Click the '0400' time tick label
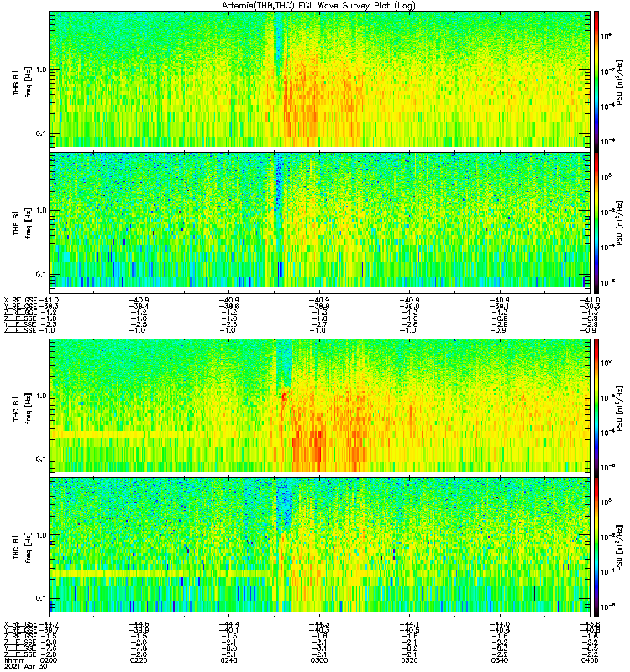 (590, 660)
